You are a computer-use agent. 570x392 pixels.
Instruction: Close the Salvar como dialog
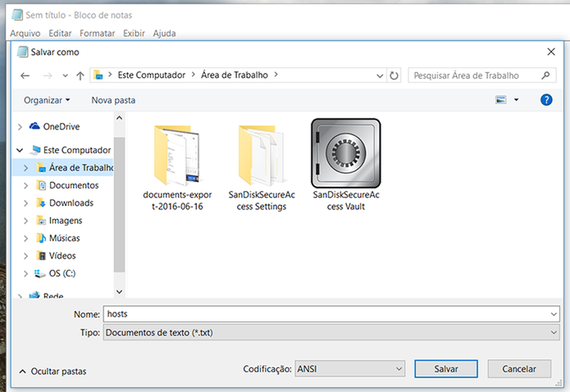tap(551, 52)
